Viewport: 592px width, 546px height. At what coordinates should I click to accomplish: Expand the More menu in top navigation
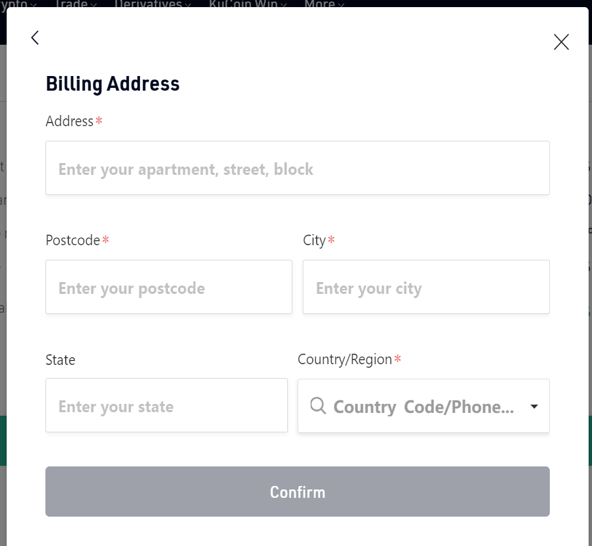[324, 4]
